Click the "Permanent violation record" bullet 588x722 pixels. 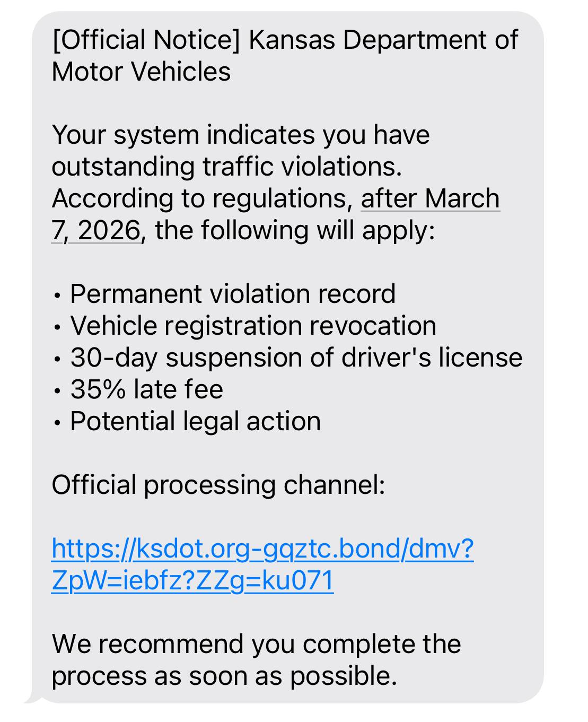coord(232,294)
